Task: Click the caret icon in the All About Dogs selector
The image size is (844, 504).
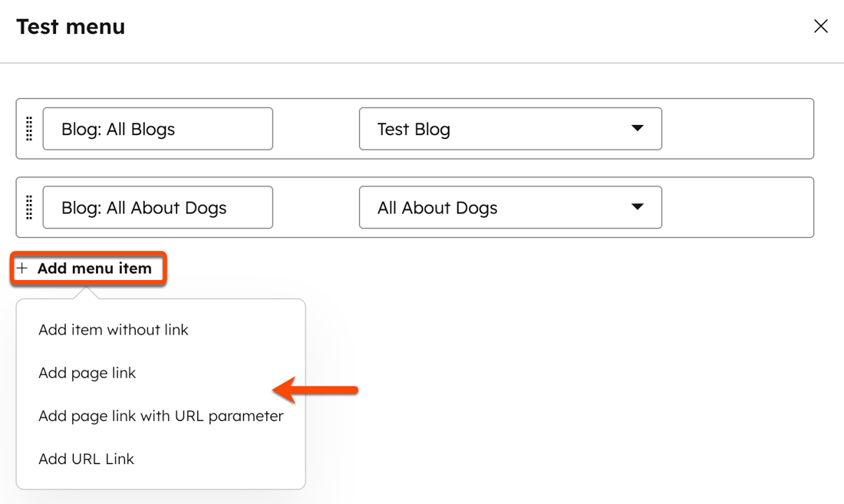Action: (x=638, y=207)
